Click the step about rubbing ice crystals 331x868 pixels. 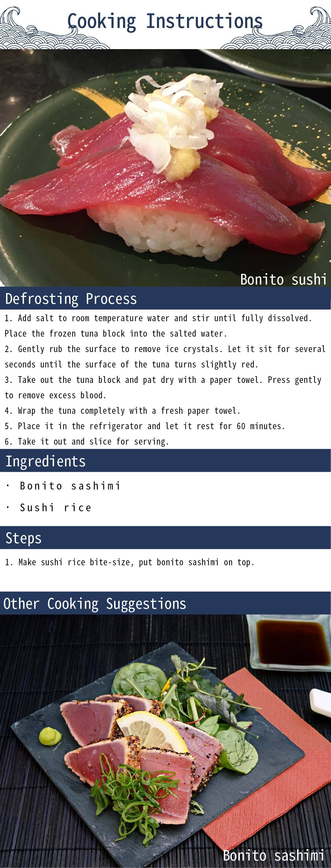(165, 356)
